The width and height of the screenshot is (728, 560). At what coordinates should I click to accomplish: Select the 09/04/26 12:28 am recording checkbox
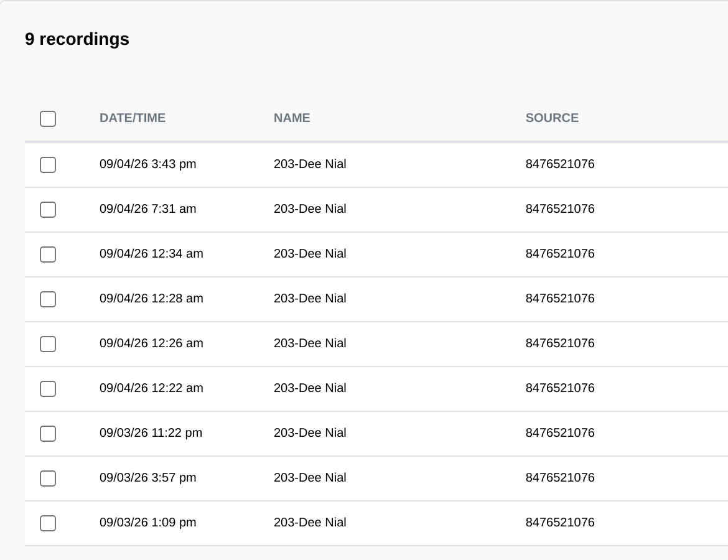[48, 299]
